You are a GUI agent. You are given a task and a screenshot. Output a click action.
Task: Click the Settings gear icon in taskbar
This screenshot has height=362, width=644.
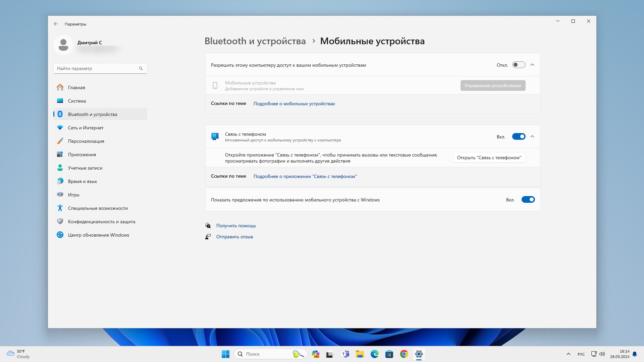419,354
